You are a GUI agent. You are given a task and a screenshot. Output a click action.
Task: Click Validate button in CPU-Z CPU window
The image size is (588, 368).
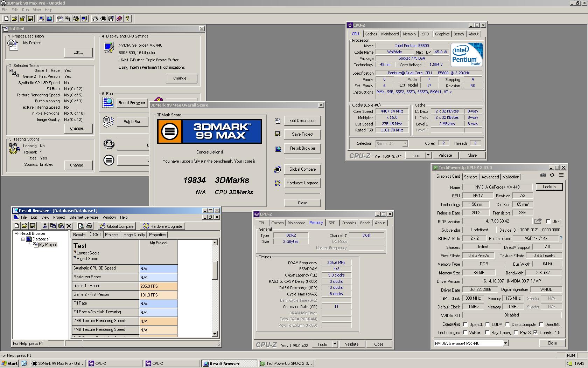pos(445,155)
